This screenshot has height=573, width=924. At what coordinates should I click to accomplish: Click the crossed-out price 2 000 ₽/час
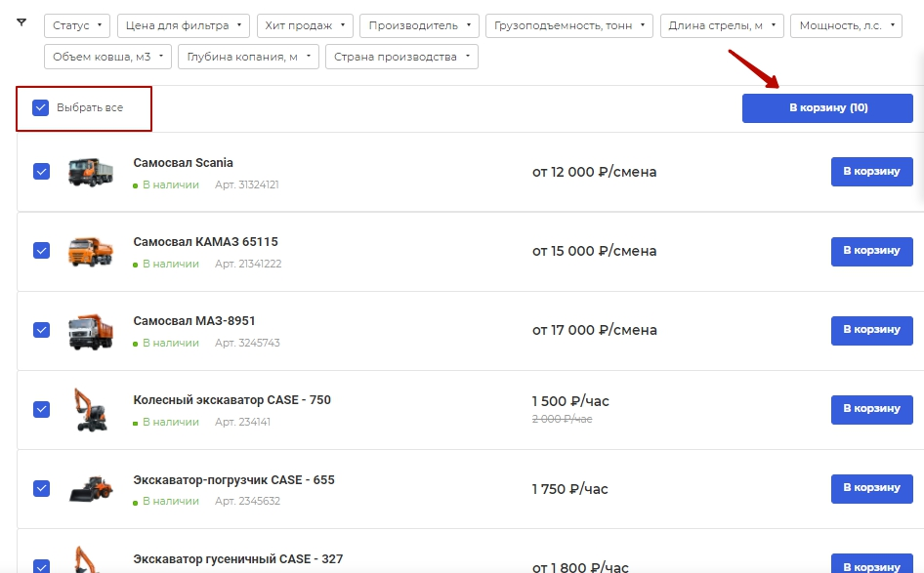coord(563,419)
